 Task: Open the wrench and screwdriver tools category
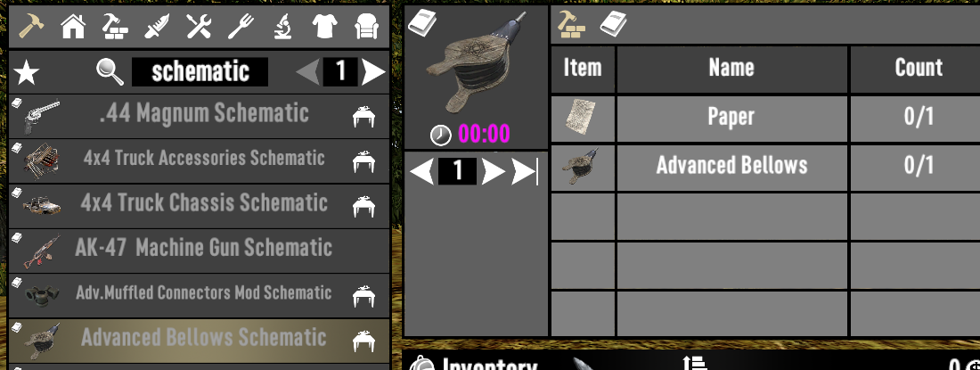[x=199, y=27]
